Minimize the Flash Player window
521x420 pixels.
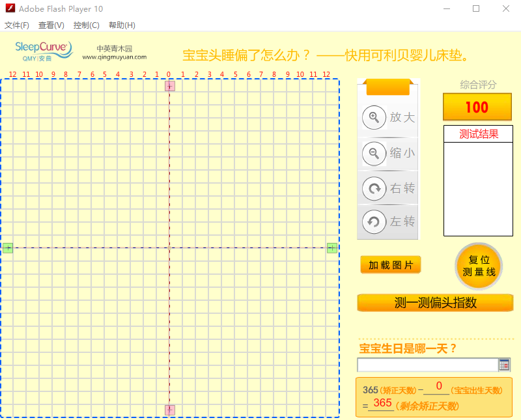coord(447,8)
